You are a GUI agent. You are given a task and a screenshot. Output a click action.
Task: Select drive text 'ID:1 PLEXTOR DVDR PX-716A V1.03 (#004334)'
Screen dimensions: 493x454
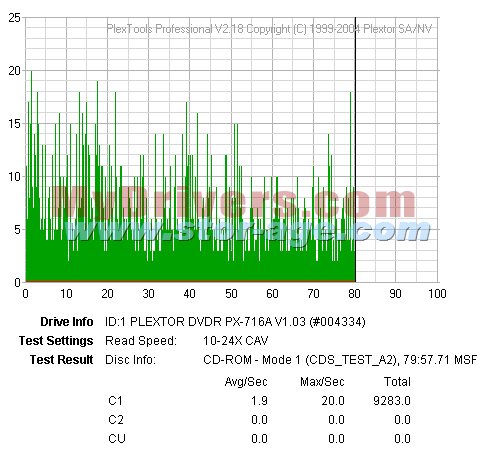[235, 322]
